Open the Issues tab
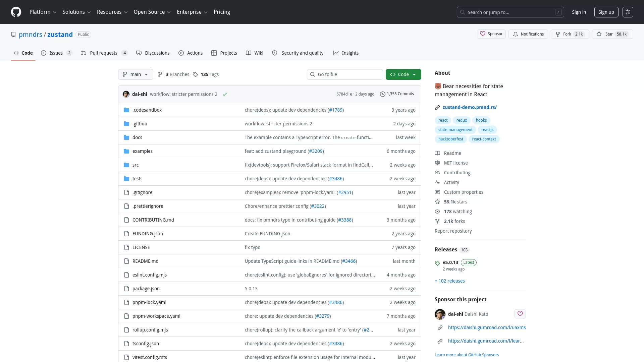Screen dimensions: 644x362 pyautogui.click(x=57, y=53)
